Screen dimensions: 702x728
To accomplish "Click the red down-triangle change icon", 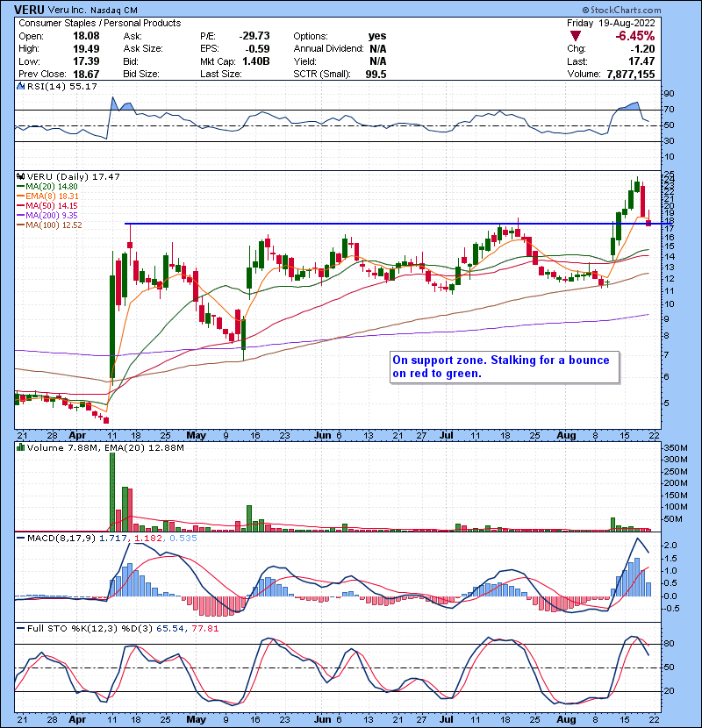I will [x=575, y=36].
